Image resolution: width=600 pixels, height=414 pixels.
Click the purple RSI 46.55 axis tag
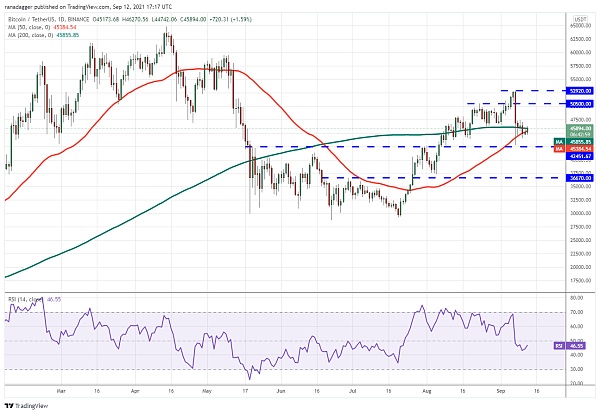pyautogui.click(x=569, y=346)
